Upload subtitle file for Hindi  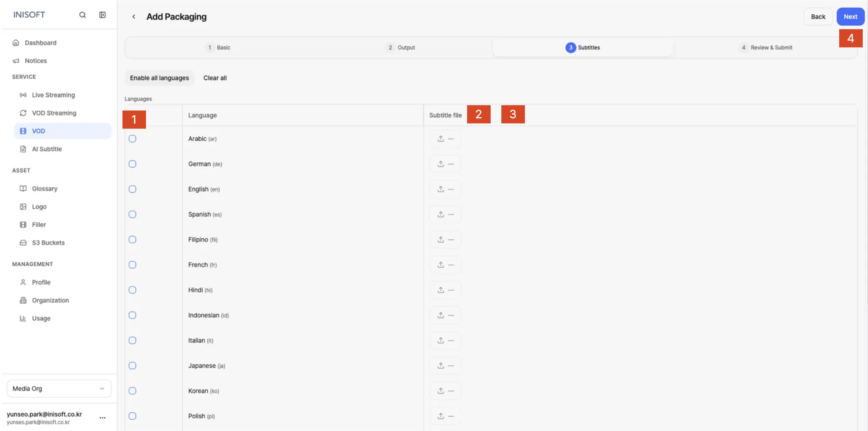tap(445, 290)
